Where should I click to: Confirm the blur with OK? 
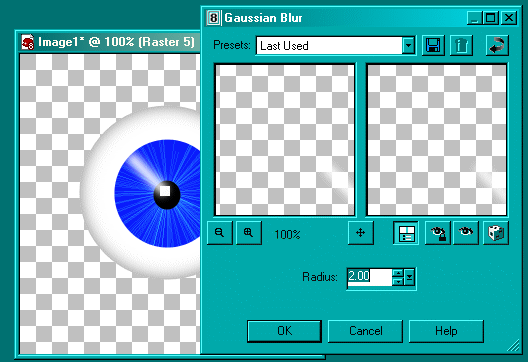click(x=285, y=331)
